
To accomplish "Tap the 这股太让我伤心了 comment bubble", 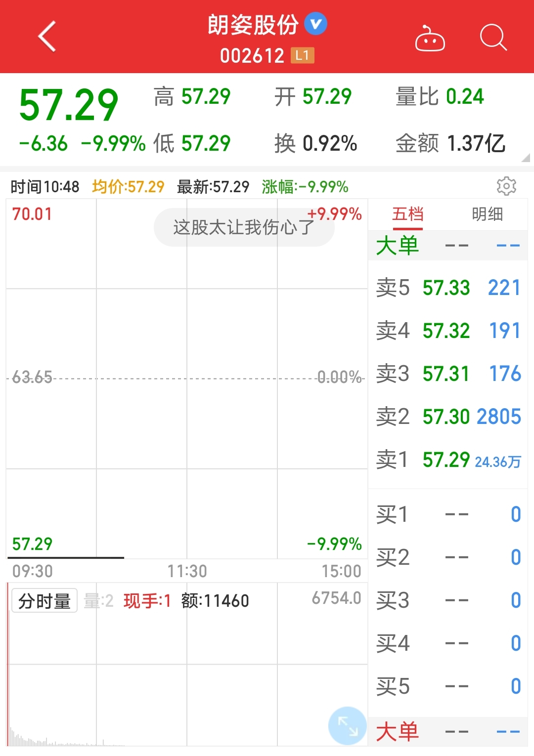I will point(244,227).
